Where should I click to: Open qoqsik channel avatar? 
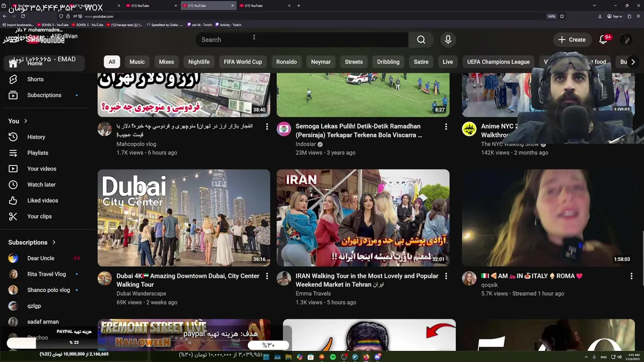469,279
